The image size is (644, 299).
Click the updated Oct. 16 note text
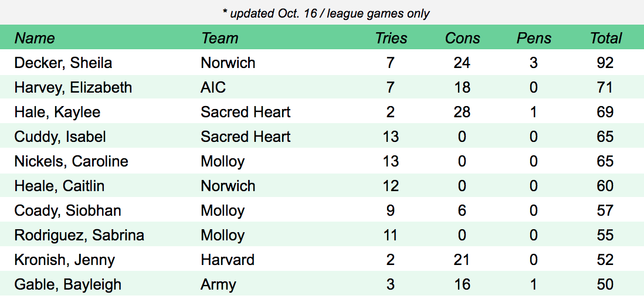coord(326,13)
